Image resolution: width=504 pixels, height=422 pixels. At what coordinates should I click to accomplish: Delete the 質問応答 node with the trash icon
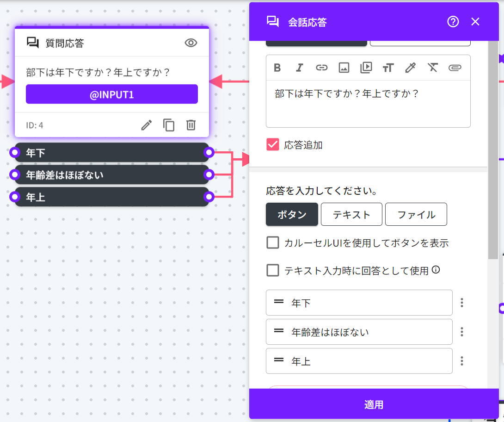(191, 125)
